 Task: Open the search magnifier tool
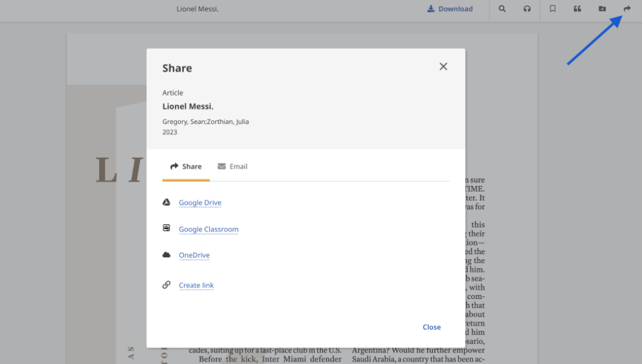(502, 8)
